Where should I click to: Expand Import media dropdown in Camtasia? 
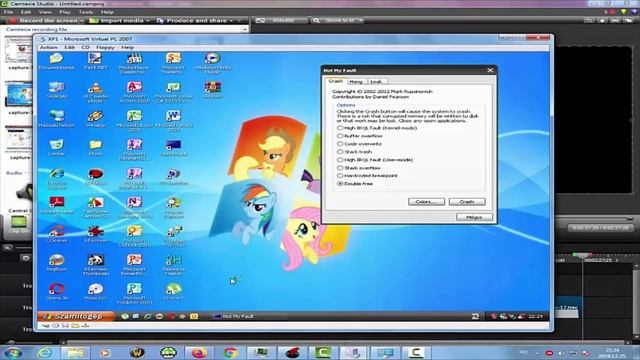click(x=147, y=20)
